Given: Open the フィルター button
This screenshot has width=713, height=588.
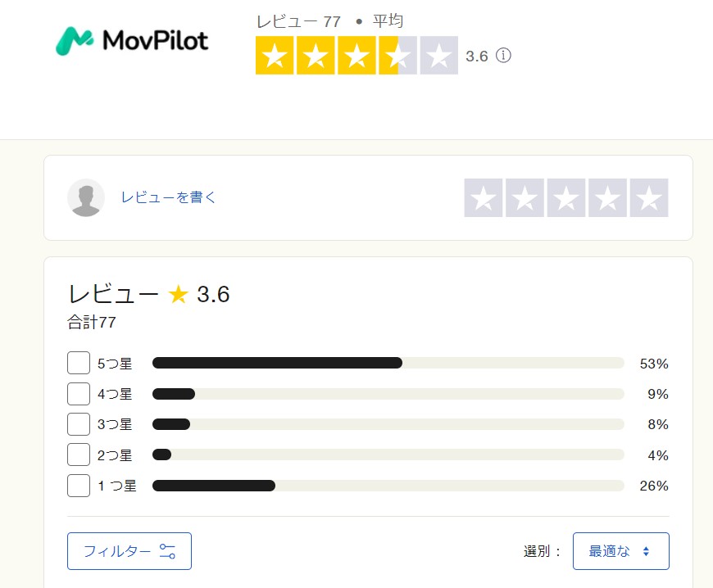Looking at the screenshot, I should click(x=129, y=551).
